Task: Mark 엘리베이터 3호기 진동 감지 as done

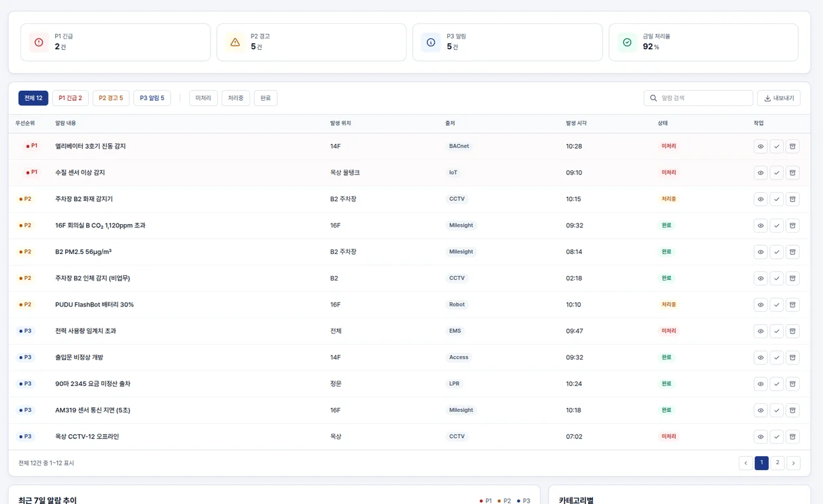Action: 777,146
